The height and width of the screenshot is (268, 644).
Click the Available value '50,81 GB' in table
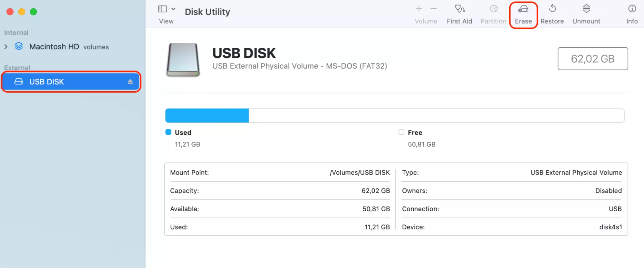point(376,209)
